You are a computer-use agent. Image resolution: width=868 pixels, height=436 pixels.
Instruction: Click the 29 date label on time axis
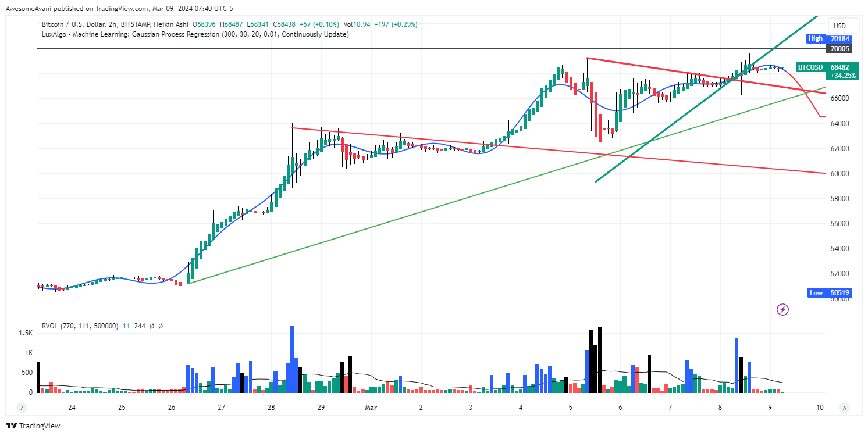point(321,408)
